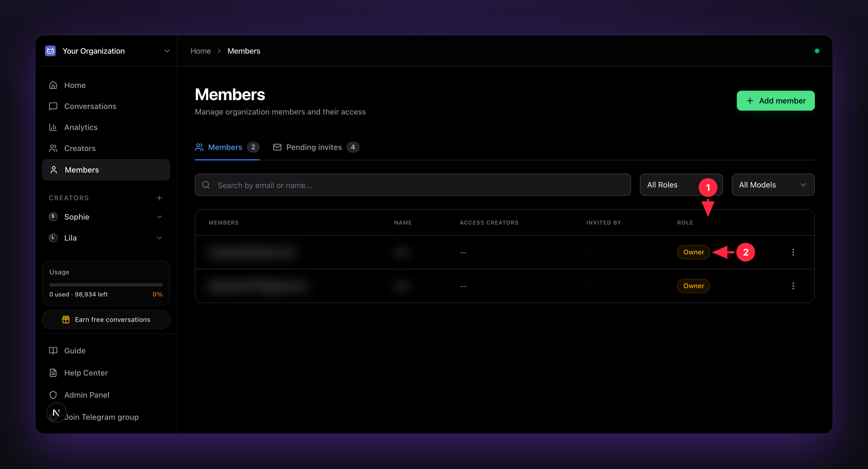Click the Creators people icon

point(53,148)
